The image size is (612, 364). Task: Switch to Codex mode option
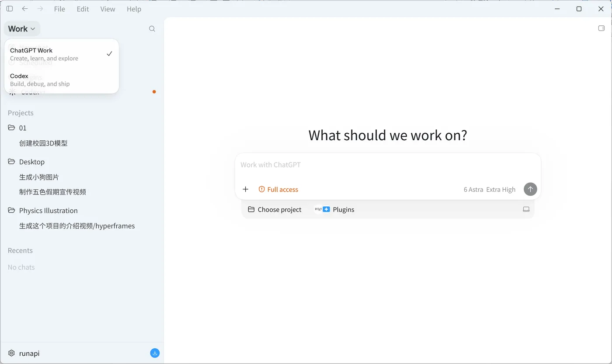click(x=62, y=80)
